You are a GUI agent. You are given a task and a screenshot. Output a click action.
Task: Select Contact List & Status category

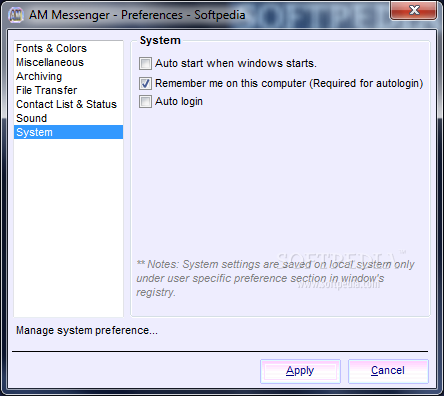pyautogui.click(x=68, y=104)
